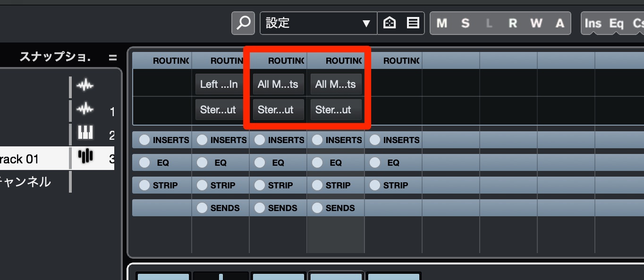
Task: Toggle the global L listen button
Action: (489, 23)
